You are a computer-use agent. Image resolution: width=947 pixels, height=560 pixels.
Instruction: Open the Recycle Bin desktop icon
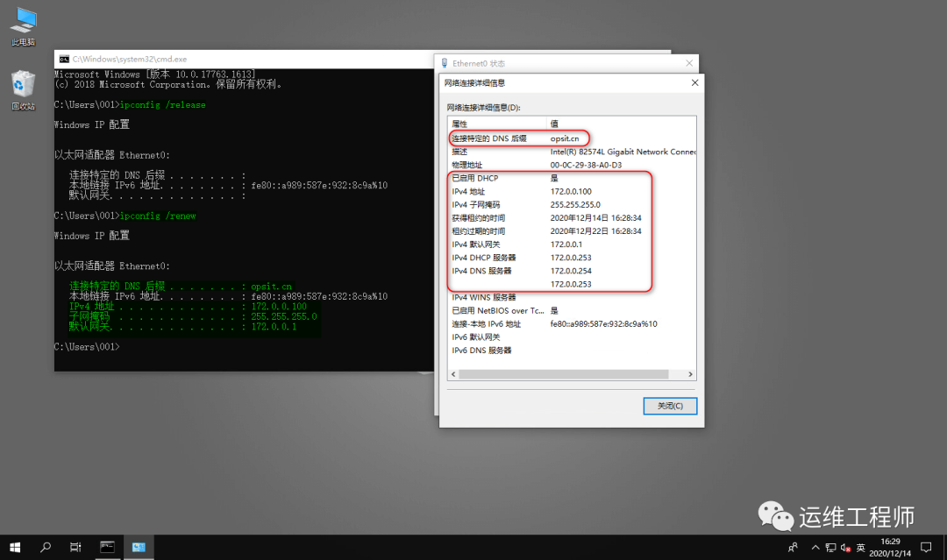23,90
